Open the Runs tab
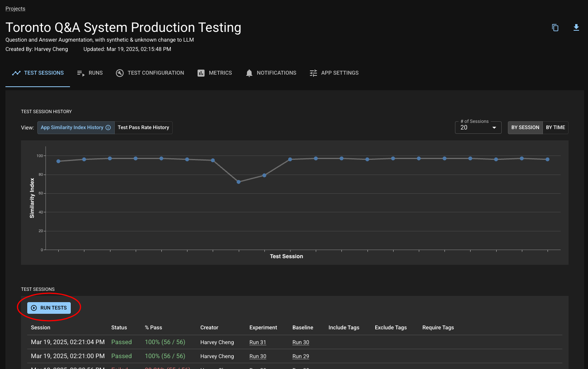 90,73
